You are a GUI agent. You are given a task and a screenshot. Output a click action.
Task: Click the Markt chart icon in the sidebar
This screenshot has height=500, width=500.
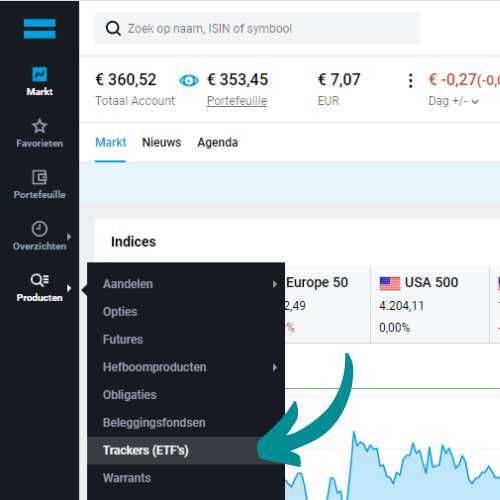click(39, 74)
